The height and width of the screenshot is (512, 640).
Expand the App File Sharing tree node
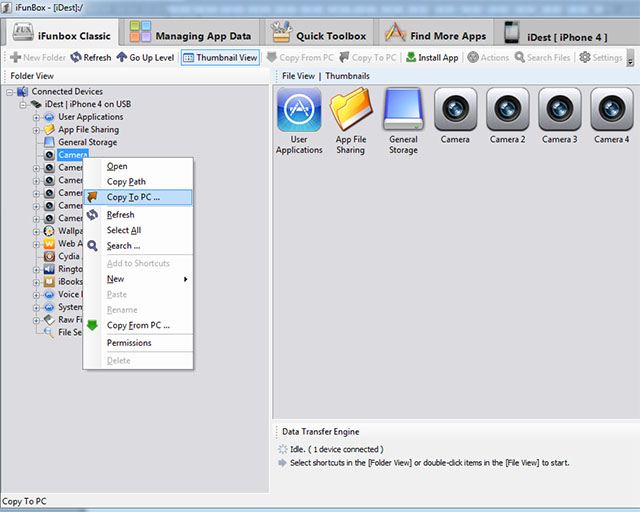tap(36, 130)
